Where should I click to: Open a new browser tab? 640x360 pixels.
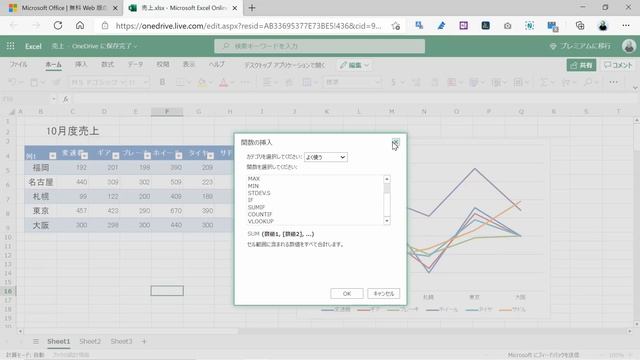click(x=252, y=8)
